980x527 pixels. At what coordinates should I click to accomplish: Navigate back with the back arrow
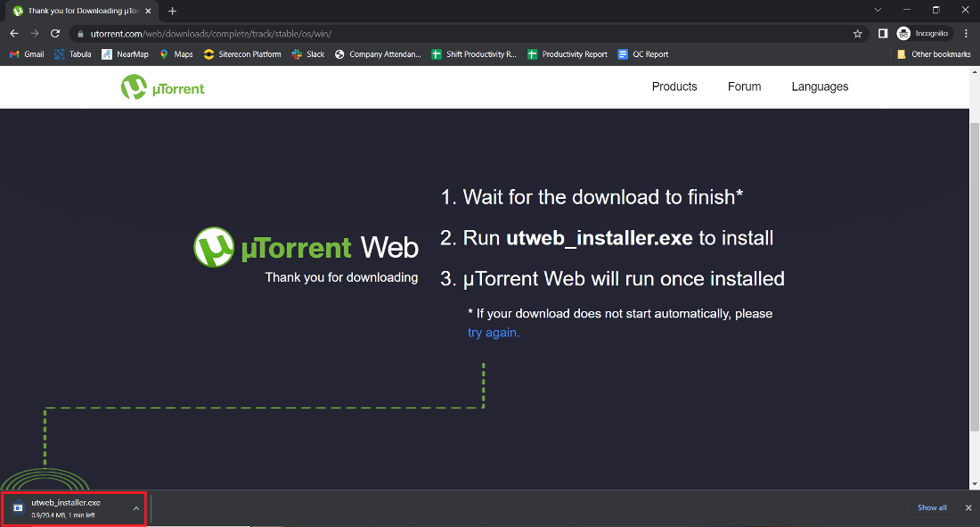tap(13, 32)
